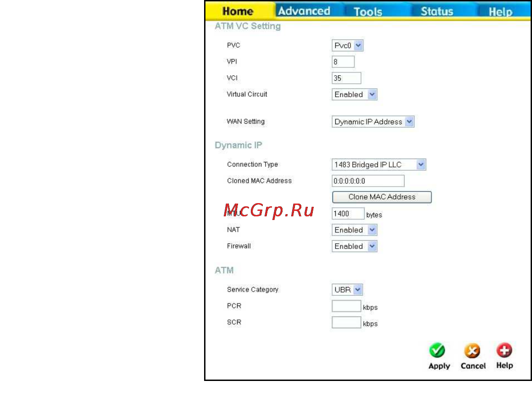Click the Apply text label
Image resolution: width=532 pixels, height=419 pixels.
[x=439, y=366]
